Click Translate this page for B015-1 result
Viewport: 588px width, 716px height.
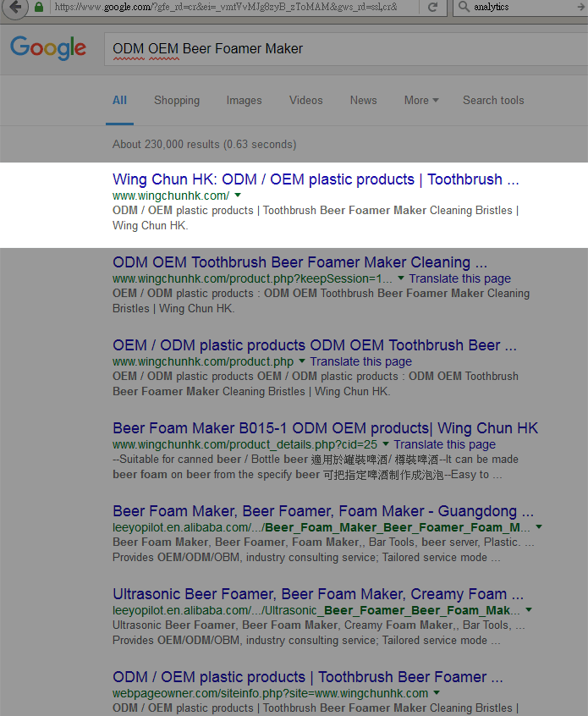(x=445, y=445)
